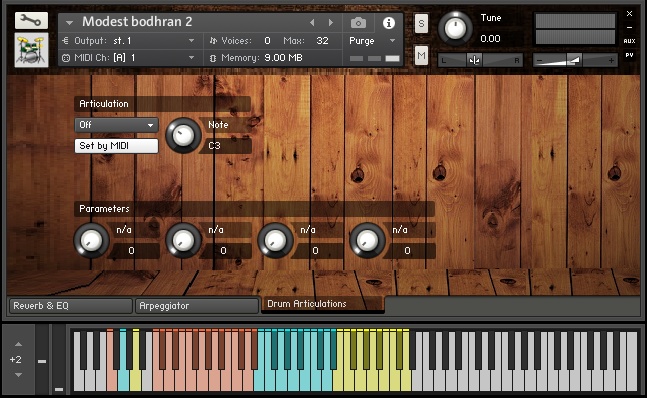Show the instrument info view
This screenshot has height=398, width=647.
(x=388, y=23)
